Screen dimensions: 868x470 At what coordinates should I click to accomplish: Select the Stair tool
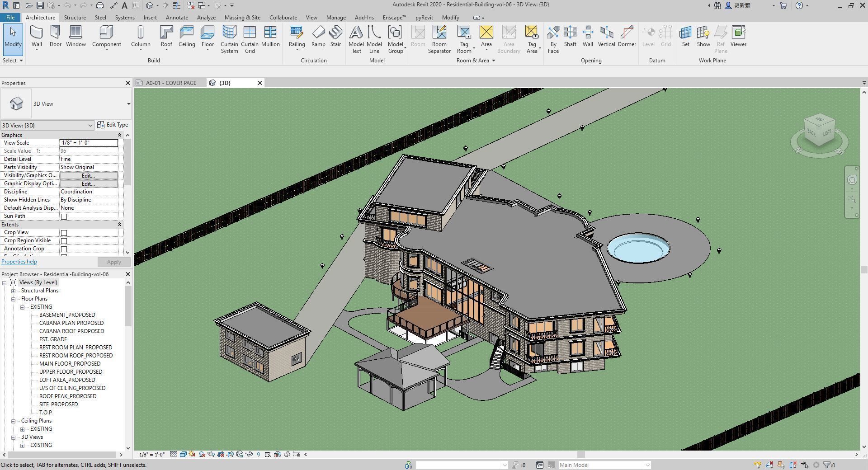pos(335,36)
